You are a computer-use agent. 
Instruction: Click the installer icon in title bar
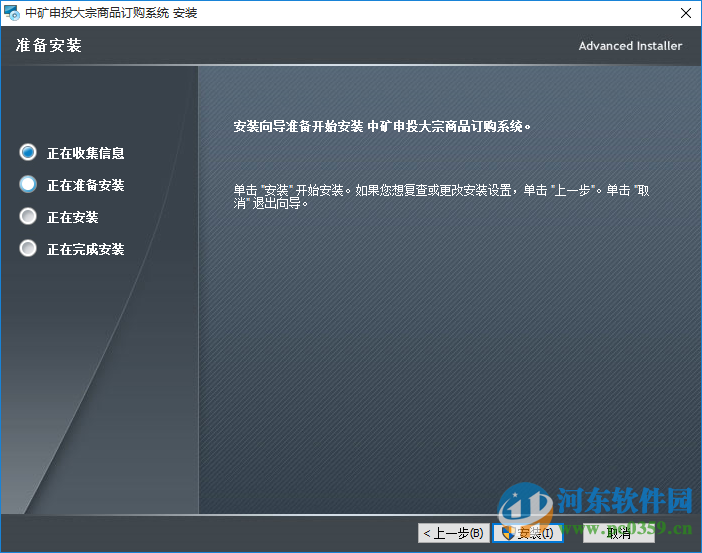pyautogui.click(x=12, y=13)
